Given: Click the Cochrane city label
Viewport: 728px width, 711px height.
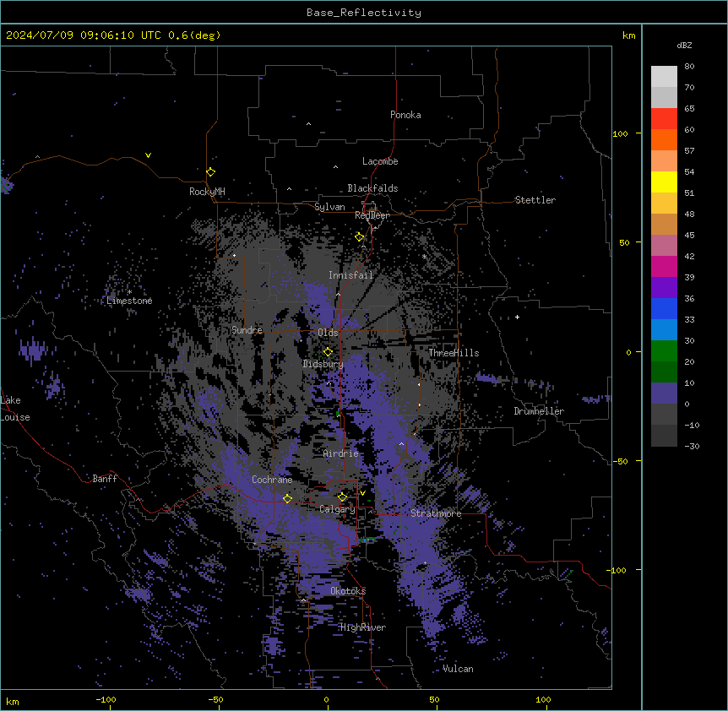Looking at the screenshot, I should tap(272, 480).
